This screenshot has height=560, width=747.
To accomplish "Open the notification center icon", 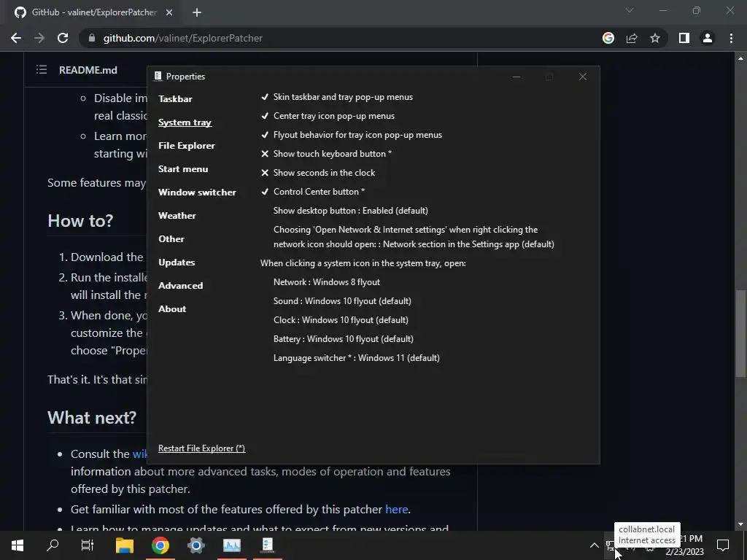I will [723, 545].
